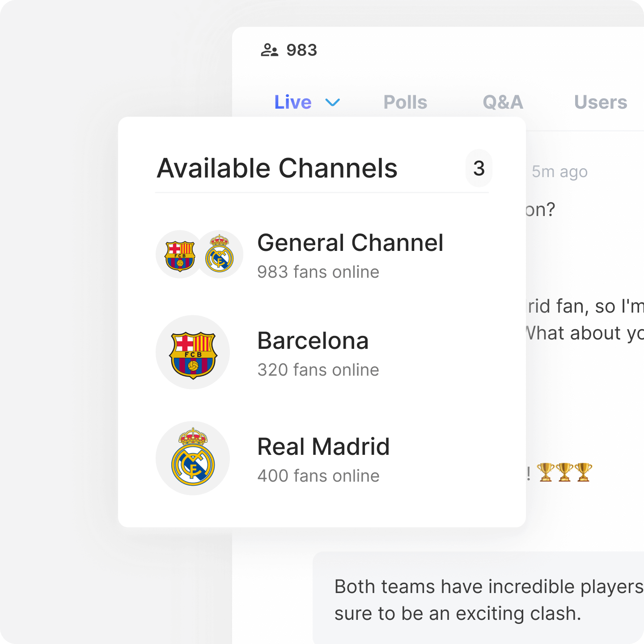Open the Q&A tab

[x=503, y=102]
